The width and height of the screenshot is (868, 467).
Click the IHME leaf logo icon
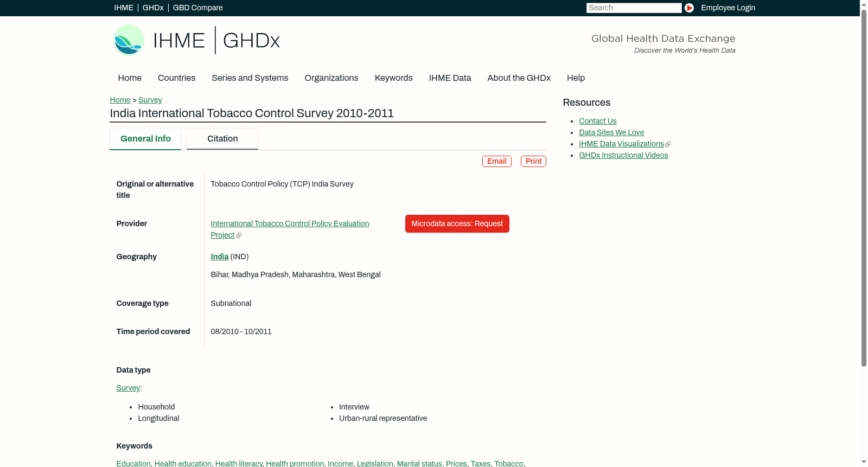(129, 40)
